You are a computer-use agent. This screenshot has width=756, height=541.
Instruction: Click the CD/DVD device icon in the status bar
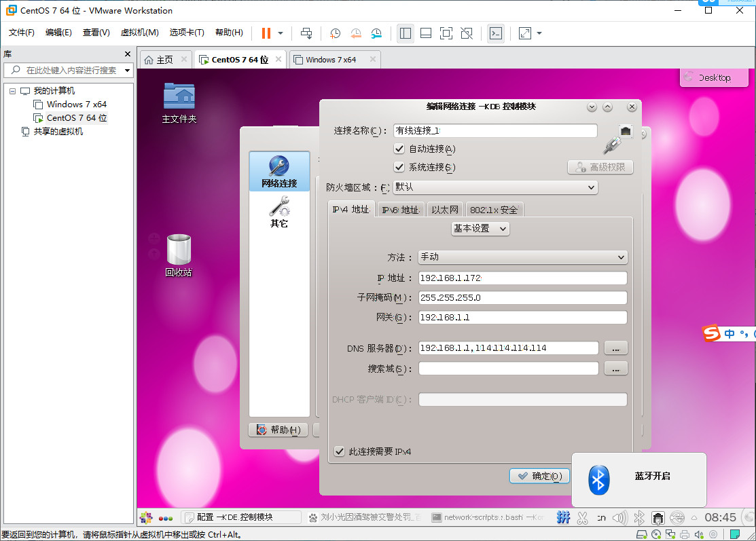point(656,534)
